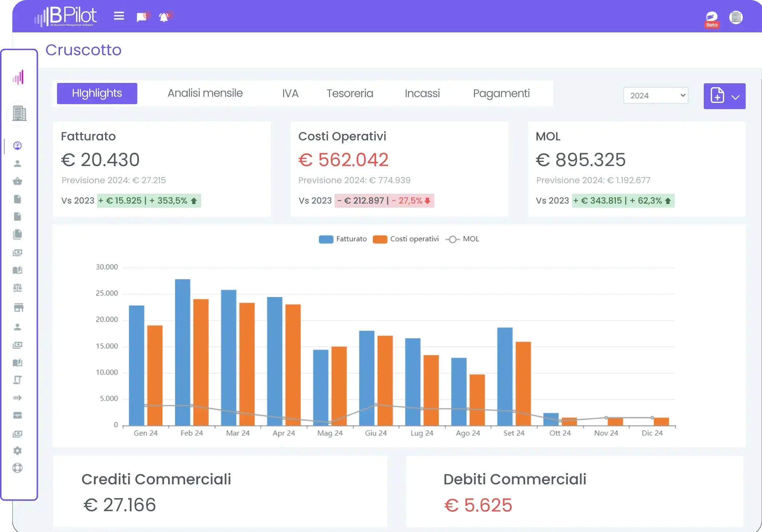Image resolution: width=762 pixels, height=532 pixels.
Task: Click the Debiti Commerciali amount € 5.625
Action: click(x=478, y=505)
